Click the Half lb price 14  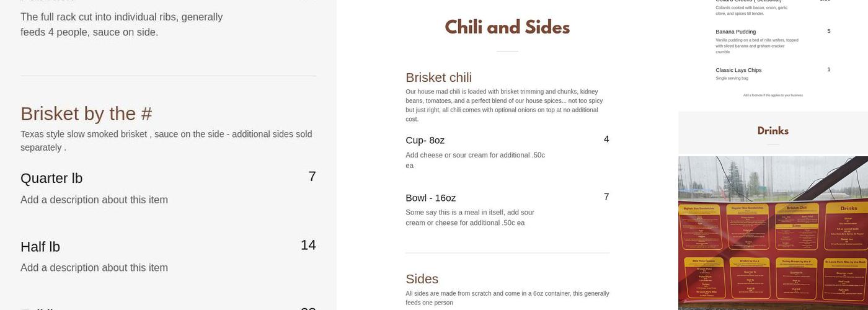pos(308,245)
